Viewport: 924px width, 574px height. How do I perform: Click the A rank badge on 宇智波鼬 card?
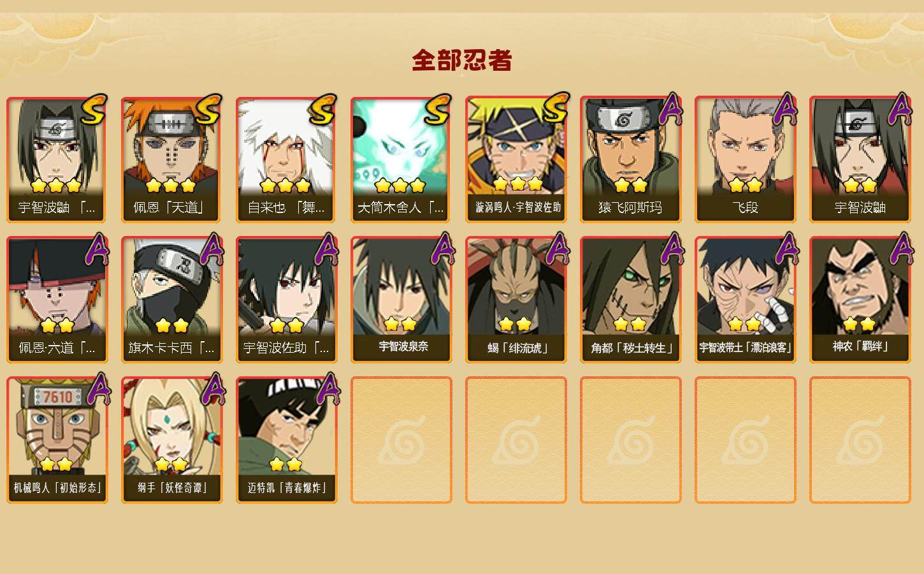click(900, 109)
